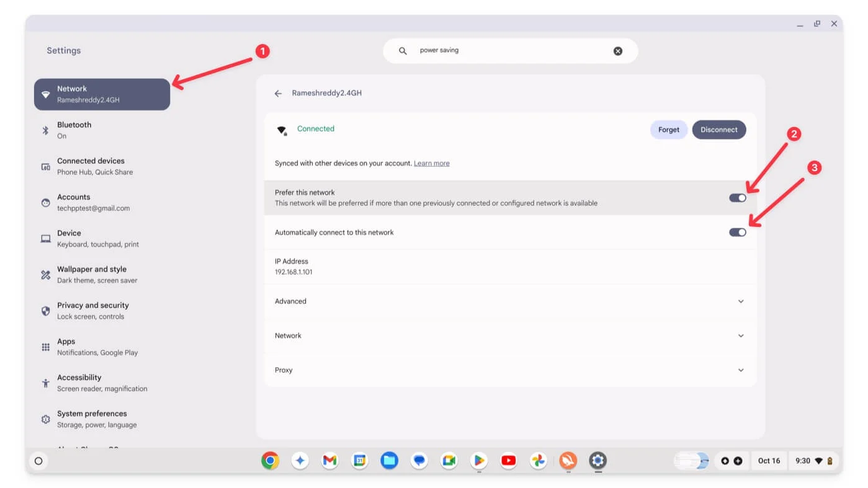The height and width of the screenshot is (488, 868).
Task: Click the IP address 192.168.1.101
Action: 293,272
